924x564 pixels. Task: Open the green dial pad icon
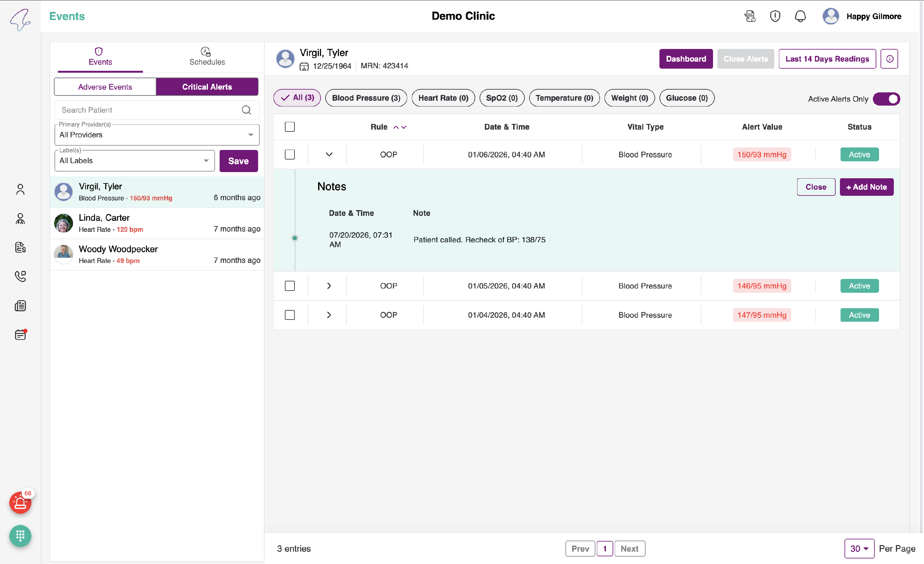click(x=20, y=535)
